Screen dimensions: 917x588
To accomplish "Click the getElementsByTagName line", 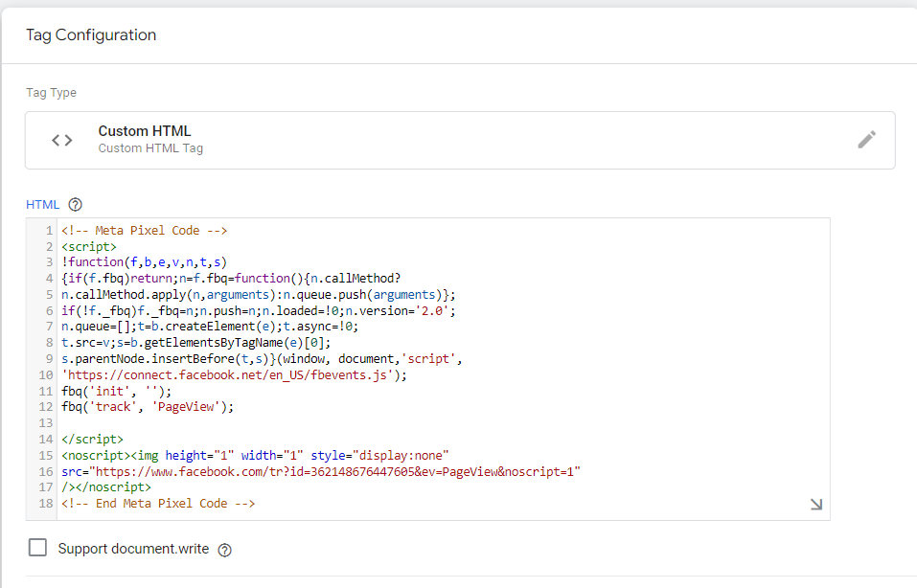I will [195, 343].
